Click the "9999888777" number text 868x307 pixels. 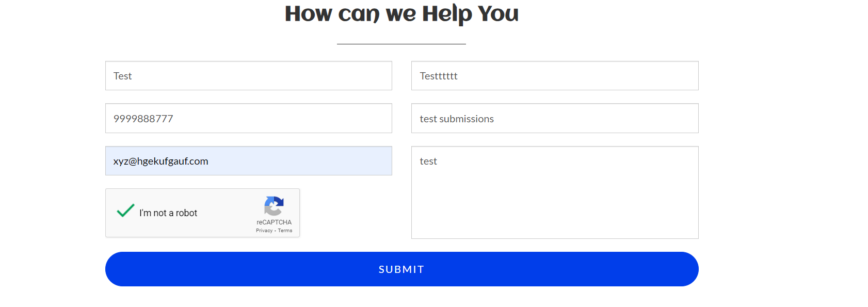(143, 119)
